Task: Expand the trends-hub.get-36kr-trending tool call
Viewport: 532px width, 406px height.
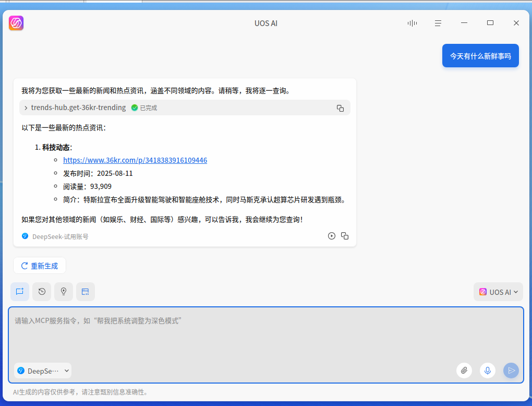Action: tap(26, 108)
